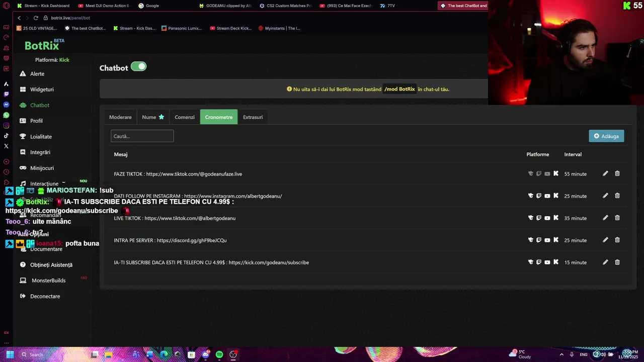Open the Myinstants bookmark
644x362 pixels.
[x=279, y=28]
